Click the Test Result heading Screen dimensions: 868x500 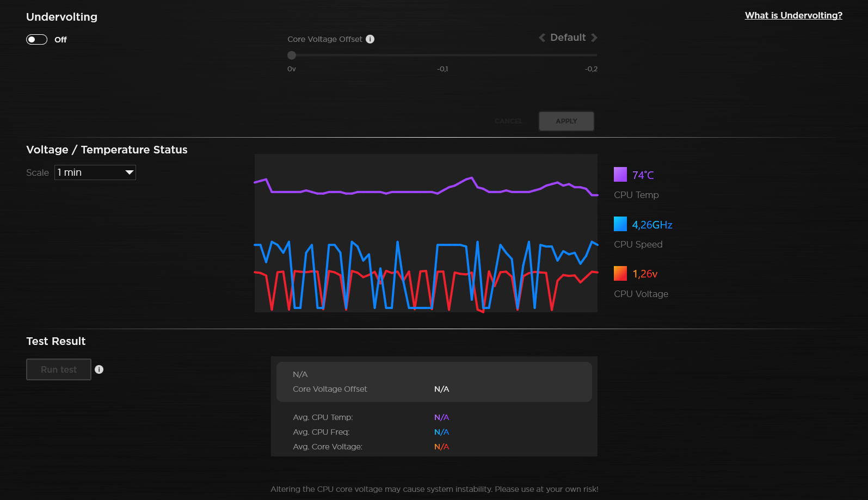(56, 341)
